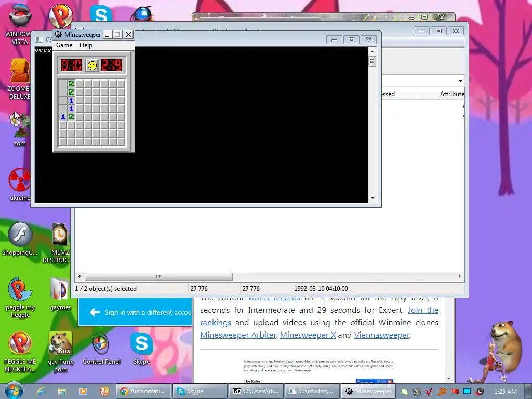Click status text 1 / 2 object(s) selected

point(105,289)
